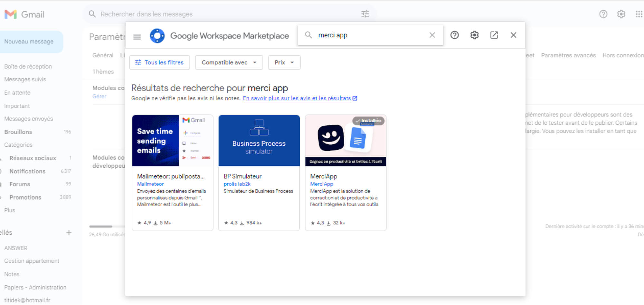Select the Promotions category in sidebar
The width and height of the screenshot is (644, 305).
coord(25,197)
